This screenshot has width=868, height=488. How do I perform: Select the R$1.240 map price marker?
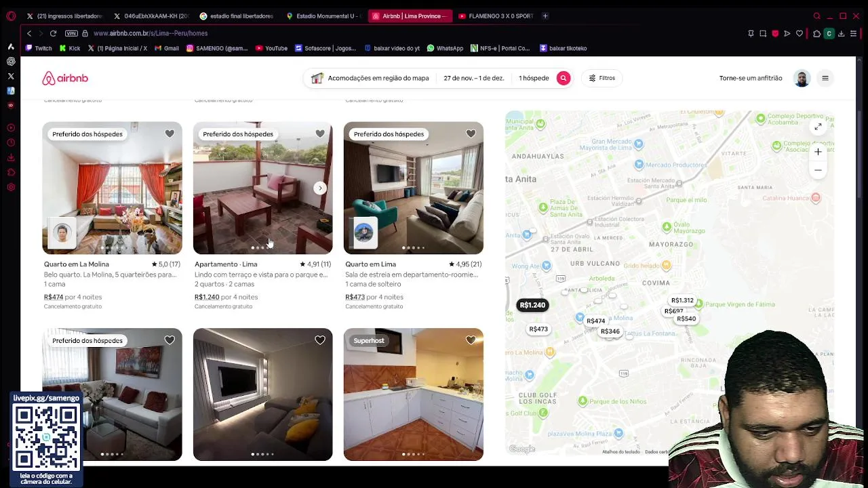pos(532,305)
